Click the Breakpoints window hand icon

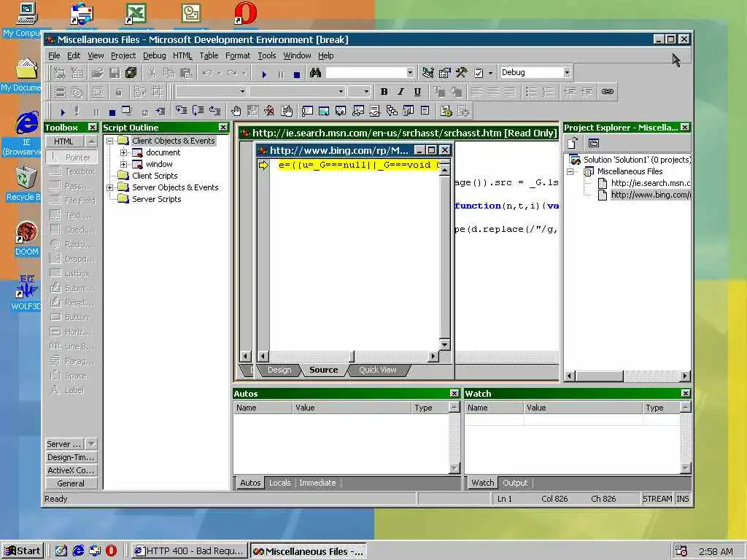[286, 111]
